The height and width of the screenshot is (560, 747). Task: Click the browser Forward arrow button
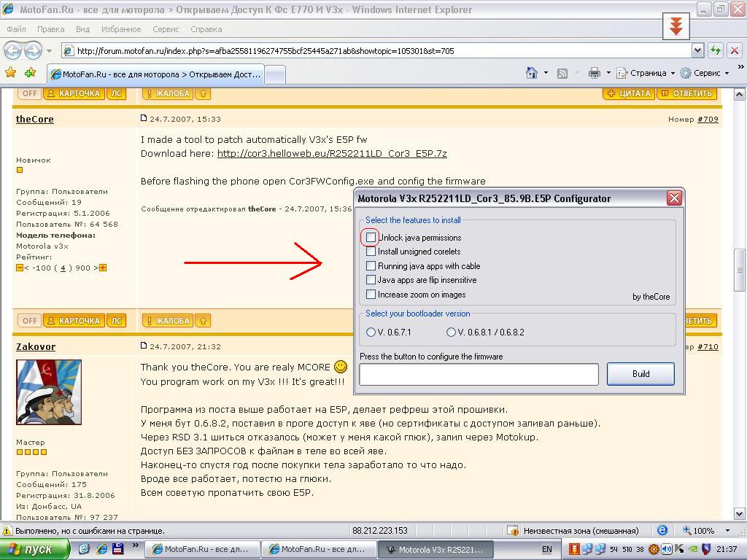coord(33,50)
